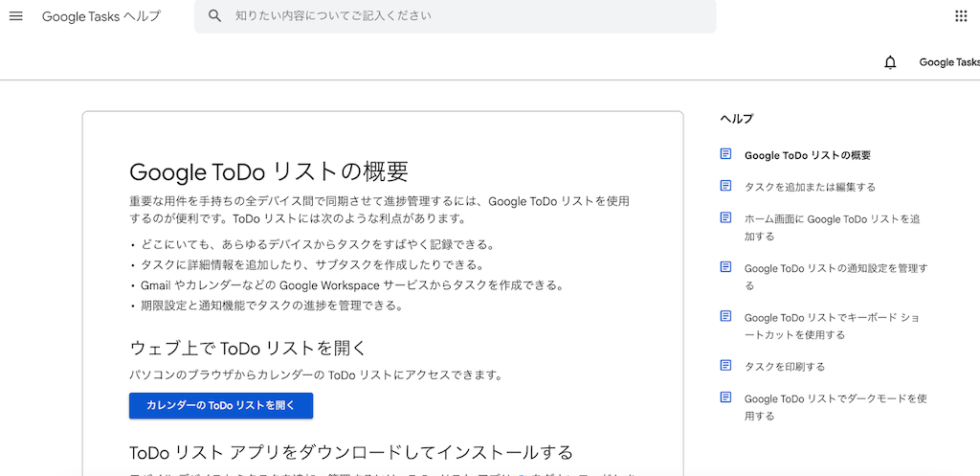The image size is (980, 476).
Task: Click document icon beside ダークモードを使用する article
Action: click(x=725, y=397)
